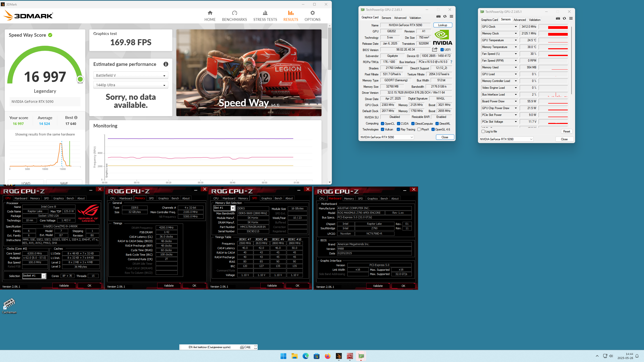Click the 3DMark vertical scrollbar thumb
Viewport: 644px width, 362px height.
pos(330,49)
